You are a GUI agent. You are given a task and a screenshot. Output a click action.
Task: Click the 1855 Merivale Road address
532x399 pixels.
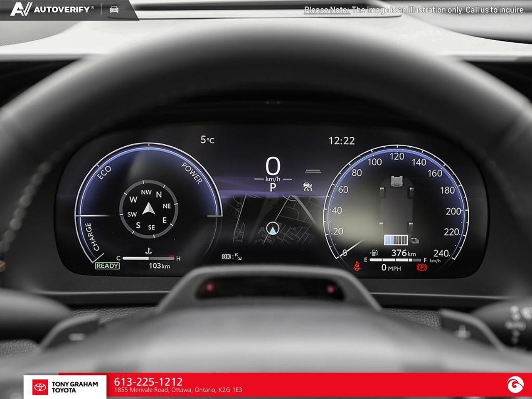pos(178,390)
